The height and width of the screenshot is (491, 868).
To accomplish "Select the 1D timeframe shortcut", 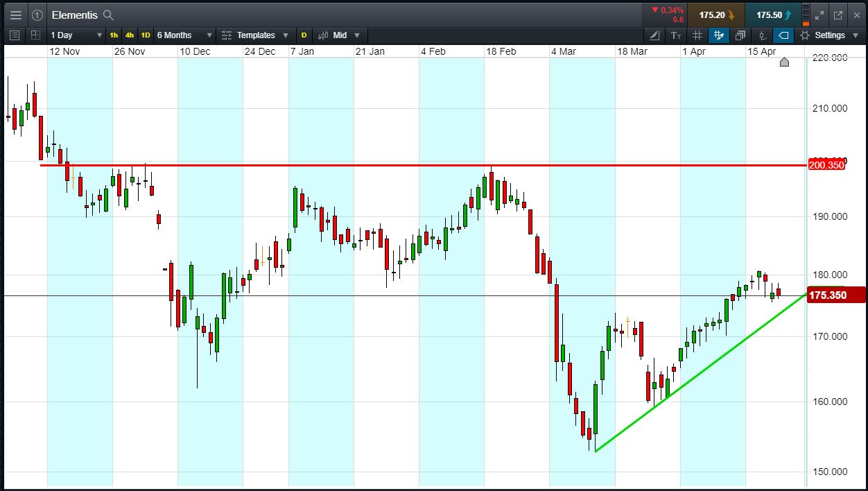I will pyautogui.click(x=146, y=35).
